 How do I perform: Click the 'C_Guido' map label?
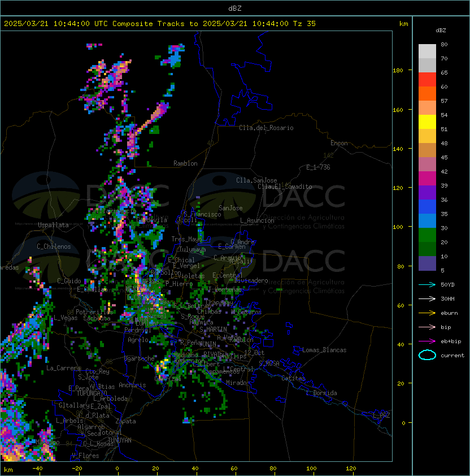[x=69, y=281]
